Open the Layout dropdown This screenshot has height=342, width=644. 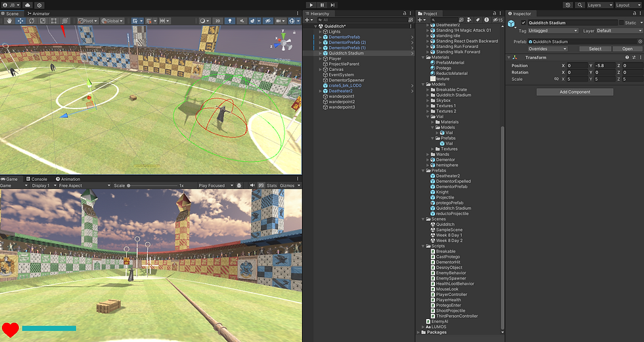coord(628,5)
